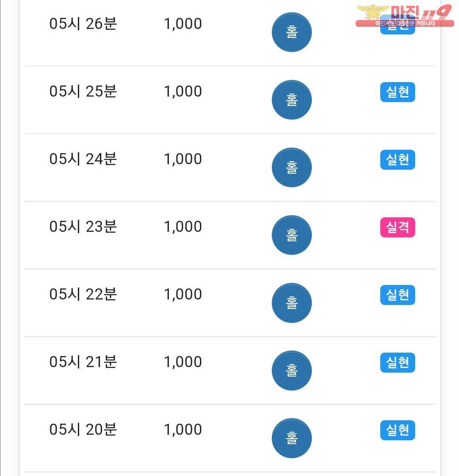Open the 마진119 logo at top right
Image resolution: width=459 pixels, height=476 pixels.
[x=405, y=16]
